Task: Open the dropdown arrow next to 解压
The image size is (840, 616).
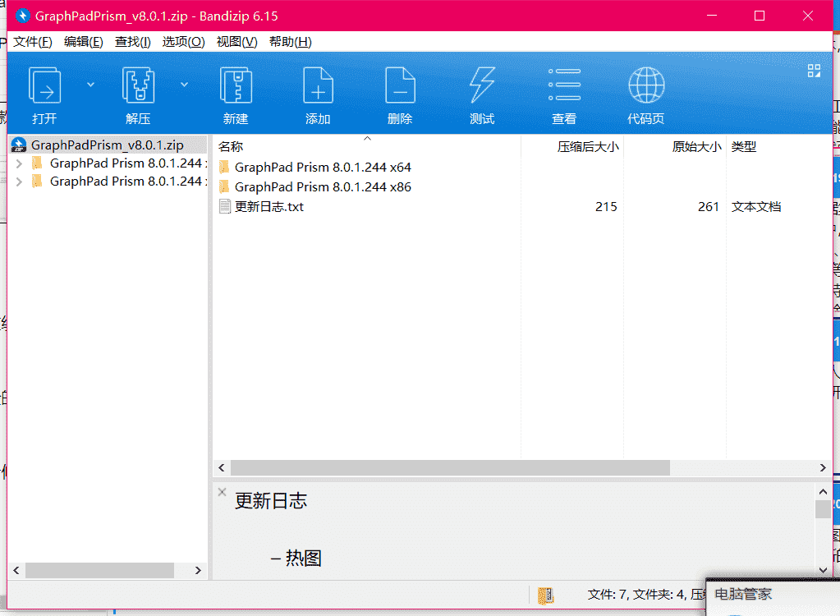Action: [184, 85]
